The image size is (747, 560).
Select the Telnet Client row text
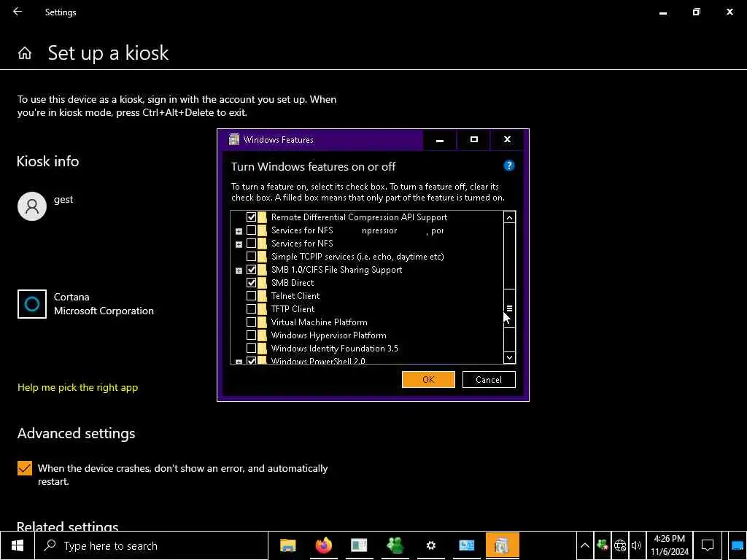(295, 296)
